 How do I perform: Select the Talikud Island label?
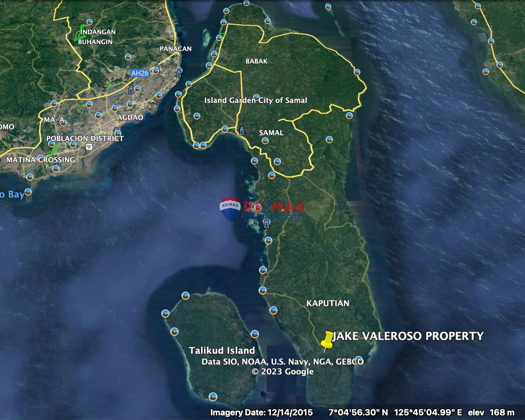coord(222,350)
